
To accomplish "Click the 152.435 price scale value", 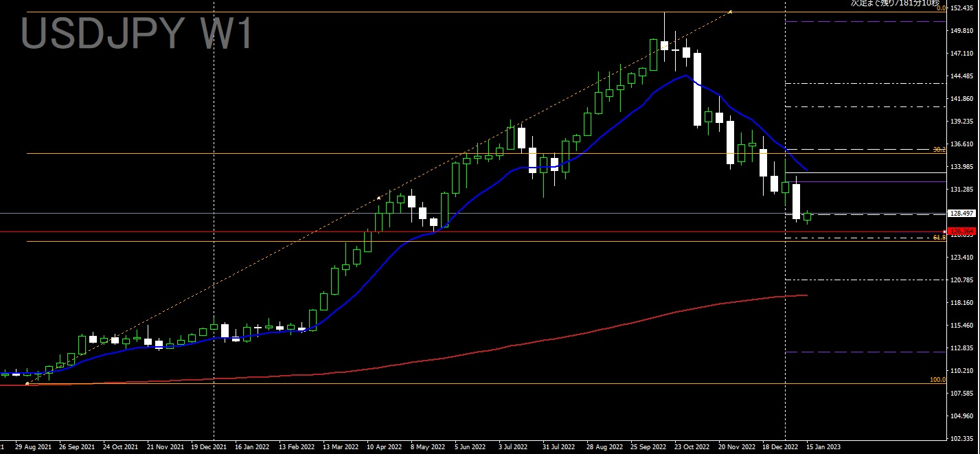I will point(963,8).
